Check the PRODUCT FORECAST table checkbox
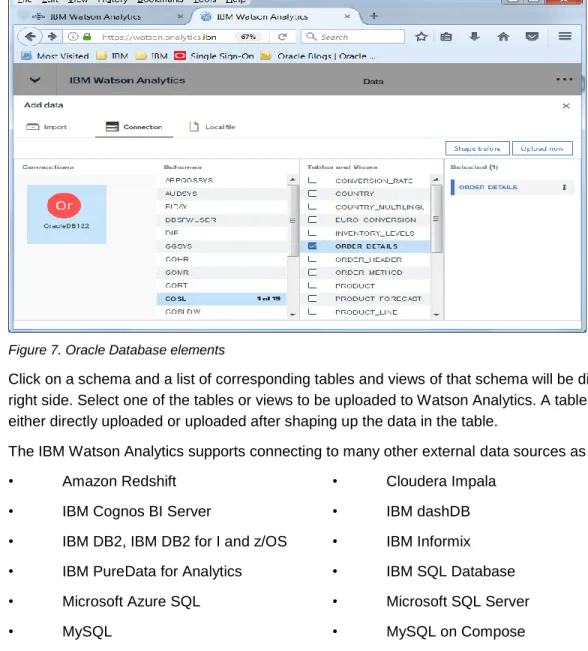Image resolution: width=588 pixels, height=651 pixels. click(312, 299)
